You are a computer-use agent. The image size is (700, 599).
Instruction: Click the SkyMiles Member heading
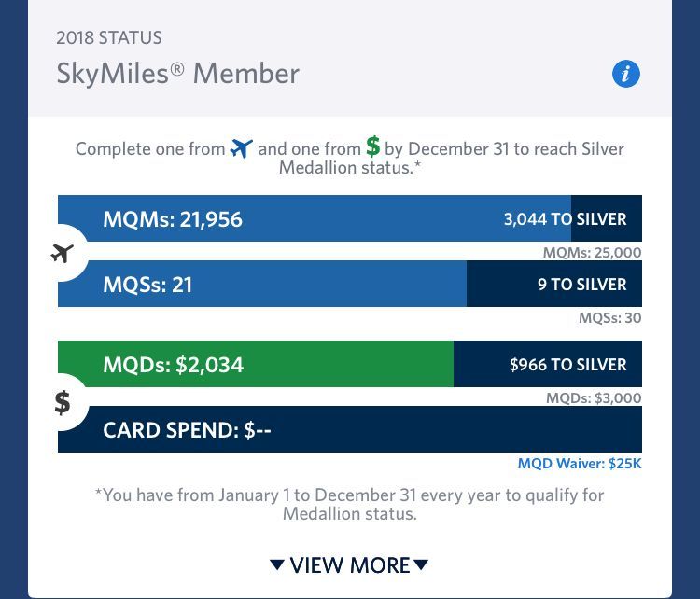(178, 73)
